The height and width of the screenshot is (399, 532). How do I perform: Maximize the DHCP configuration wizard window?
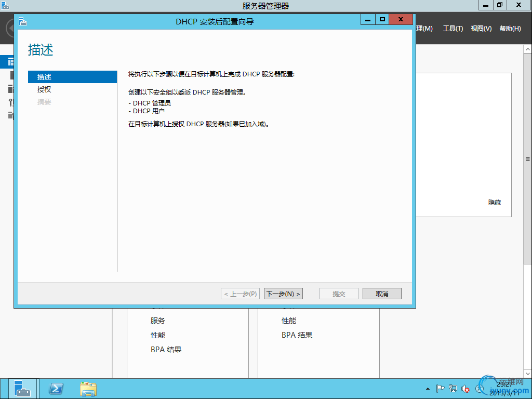tap(382, 19)
